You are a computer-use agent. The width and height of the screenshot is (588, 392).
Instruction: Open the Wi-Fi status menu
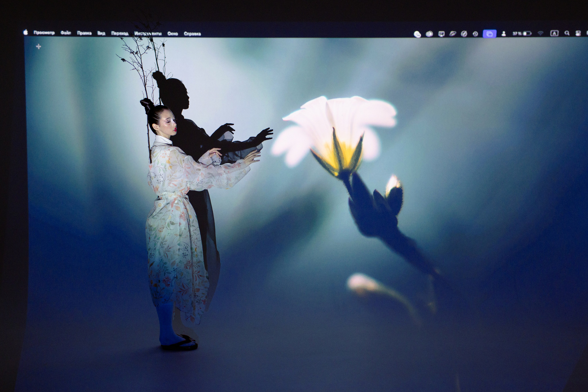[x=541, y=33]
